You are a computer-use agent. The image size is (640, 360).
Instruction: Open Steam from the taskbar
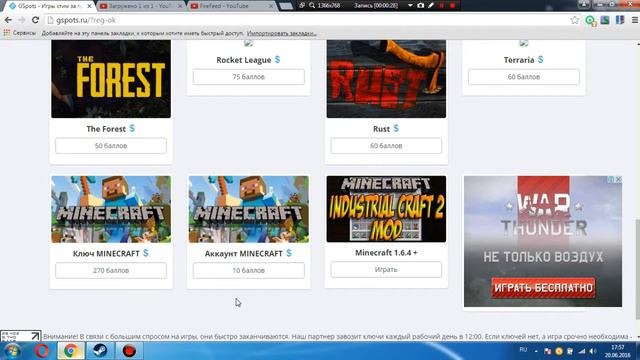click(x=100, y=351)
